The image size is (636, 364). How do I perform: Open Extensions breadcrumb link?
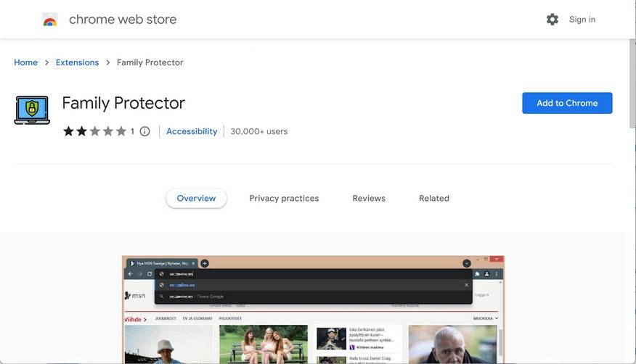click(77, 62)
